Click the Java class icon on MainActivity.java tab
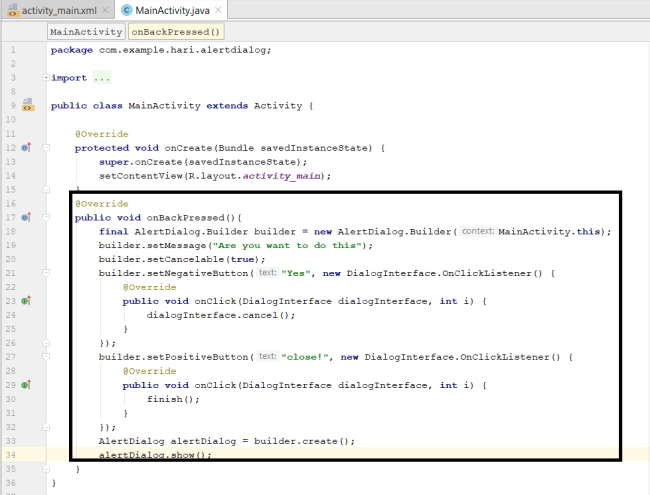Screen dimensions: 650x495 tap(126, 10)
